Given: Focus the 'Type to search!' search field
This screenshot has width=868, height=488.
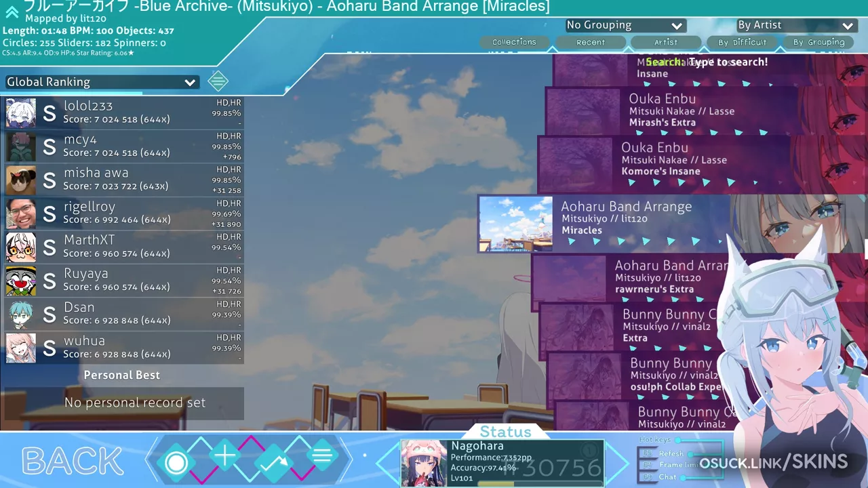Looking at the screenshot, I should [x=707, y=62].
